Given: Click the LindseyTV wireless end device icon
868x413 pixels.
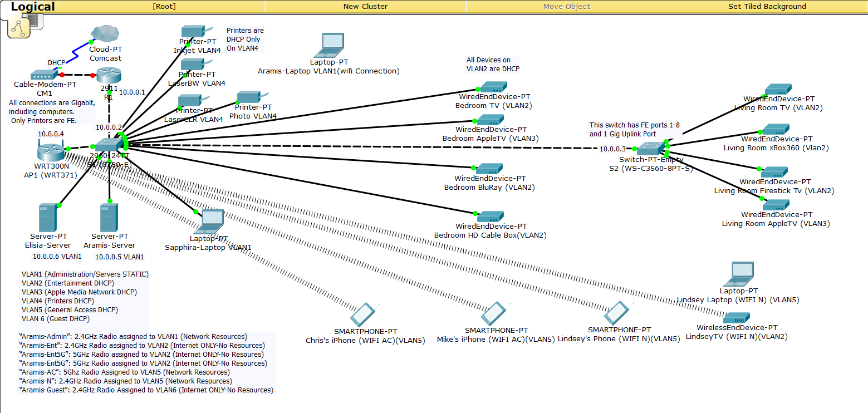Looking at the screenshot, I should pos(737,318).
